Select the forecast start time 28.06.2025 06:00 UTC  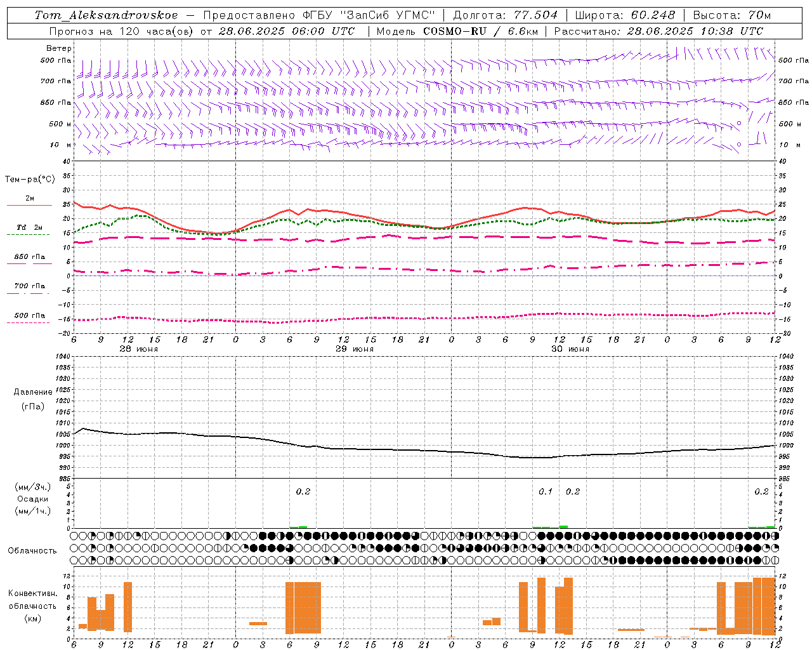pos(287,31)
